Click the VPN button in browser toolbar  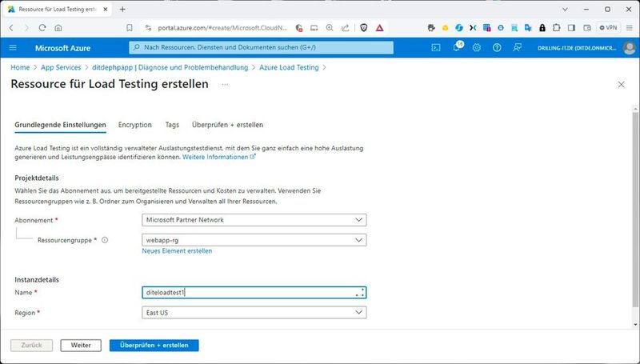click(608, 28)
